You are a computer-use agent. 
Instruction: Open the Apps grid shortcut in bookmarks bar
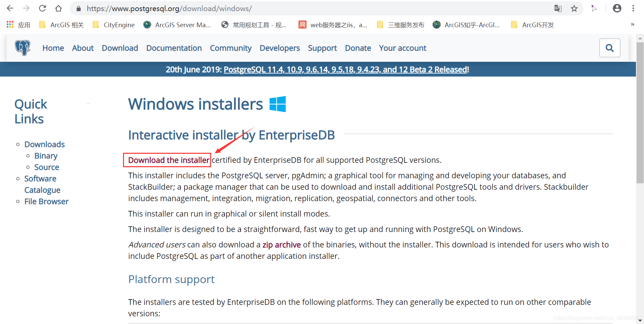(10, 25)
